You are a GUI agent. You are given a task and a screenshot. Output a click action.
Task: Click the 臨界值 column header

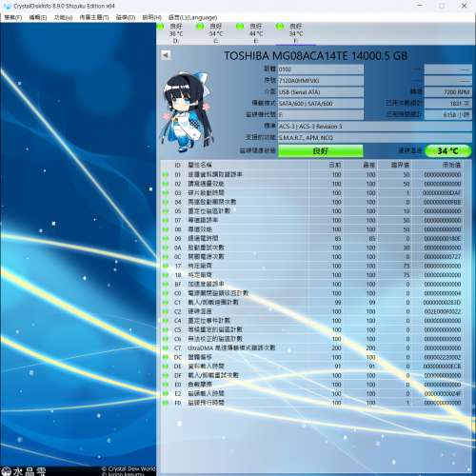coord(400,165)
